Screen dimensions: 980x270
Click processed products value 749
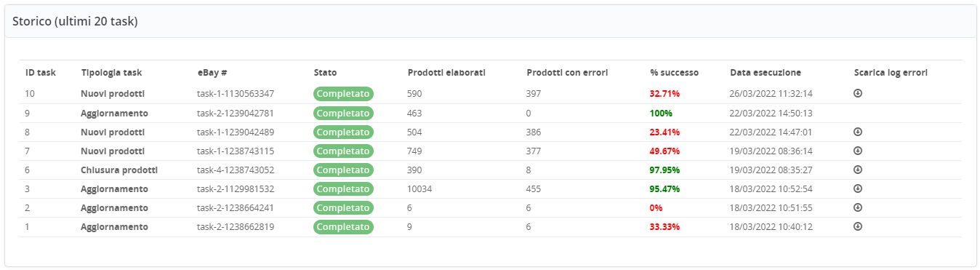tap(415, 151)
